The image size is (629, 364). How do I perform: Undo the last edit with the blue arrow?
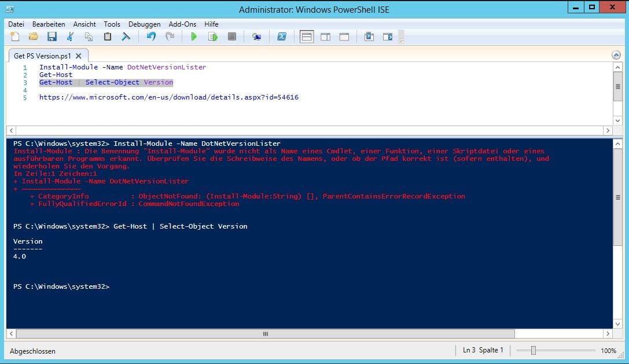point(151,37)
